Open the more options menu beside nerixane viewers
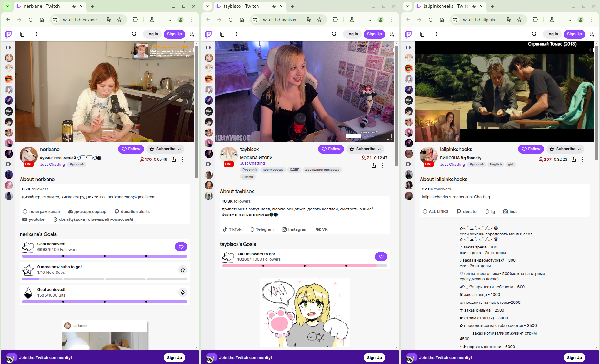600x364 pixels. (x=183, y=160)
